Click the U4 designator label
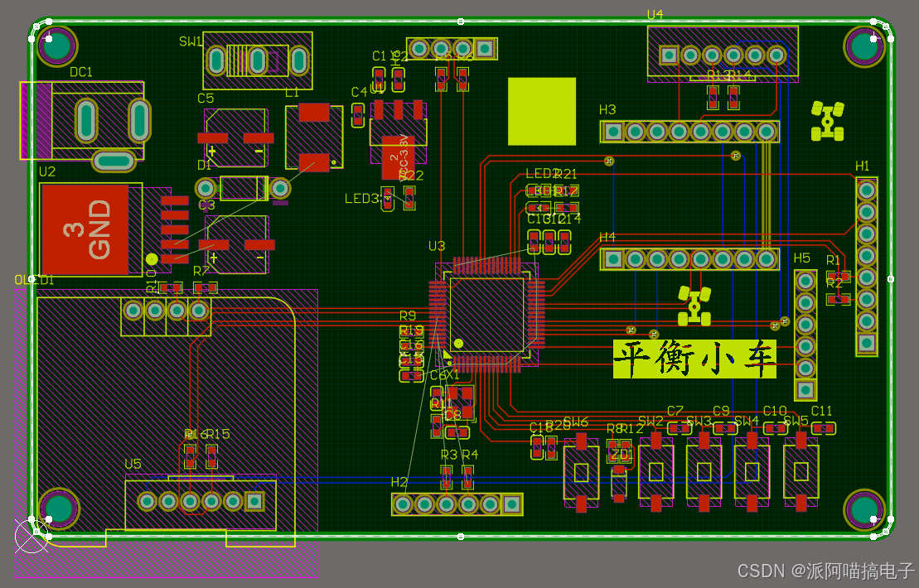Viewport: 919px width, 588px height. tap(655, 15)
